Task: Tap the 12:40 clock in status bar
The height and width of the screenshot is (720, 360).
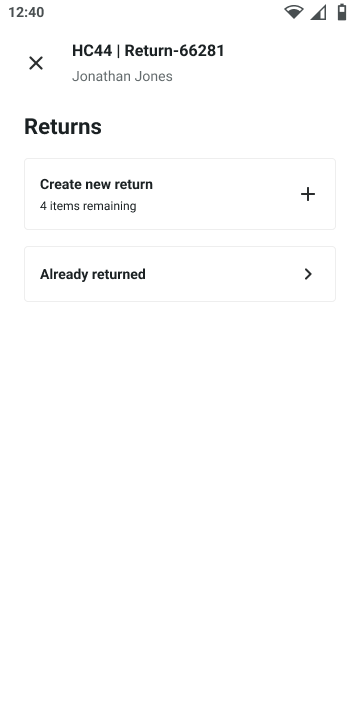Action: pos(26,12)
